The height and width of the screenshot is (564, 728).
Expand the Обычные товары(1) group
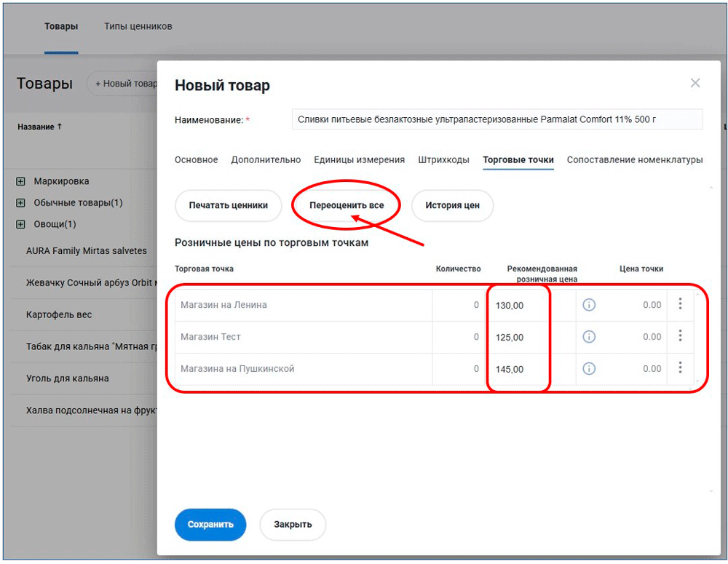(20, 203)
